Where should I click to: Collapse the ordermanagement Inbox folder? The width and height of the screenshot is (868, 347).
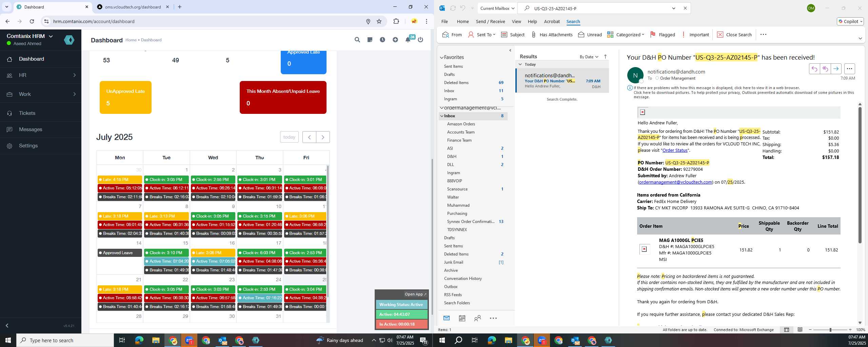[x=442, y=116]
